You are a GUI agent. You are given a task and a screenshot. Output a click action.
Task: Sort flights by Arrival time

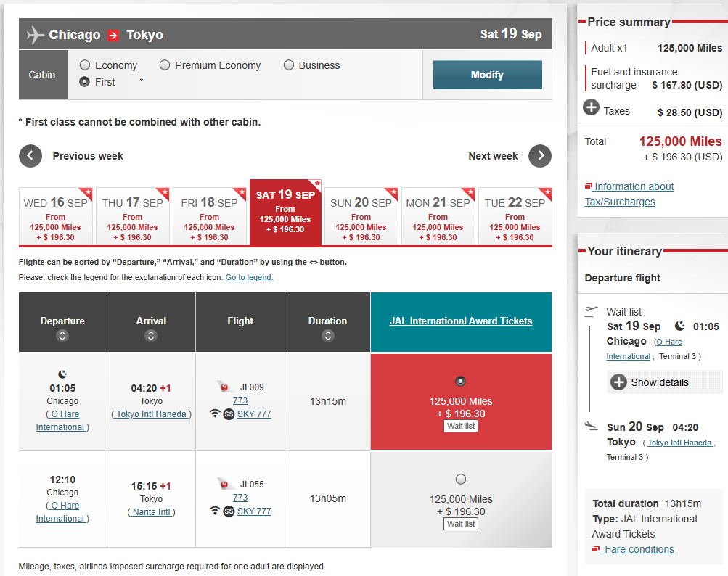pos(151,336)
